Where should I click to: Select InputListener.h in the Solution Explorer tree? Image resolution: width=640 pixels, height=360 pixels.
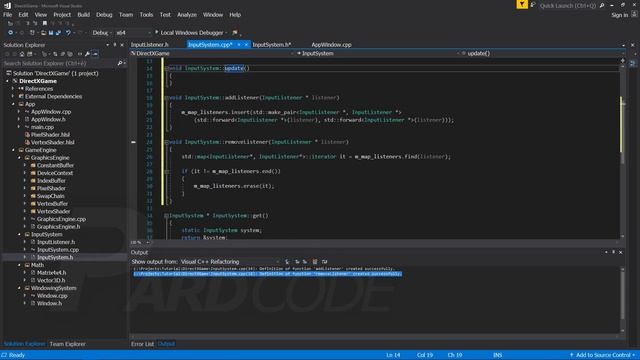pyautogui.click(x=56, y=242)
